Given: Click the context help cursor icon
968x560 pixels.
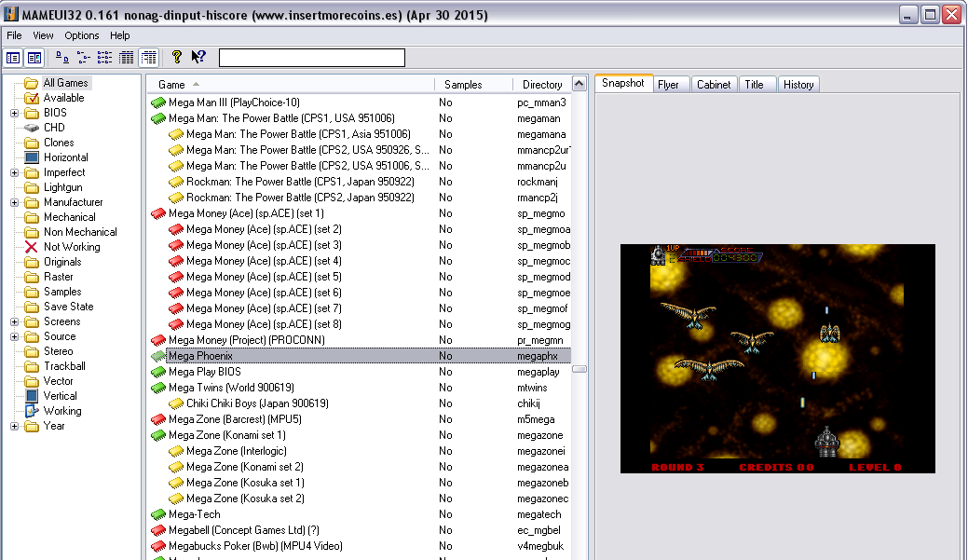Looking at the screenshot, I should click(198, 58).
